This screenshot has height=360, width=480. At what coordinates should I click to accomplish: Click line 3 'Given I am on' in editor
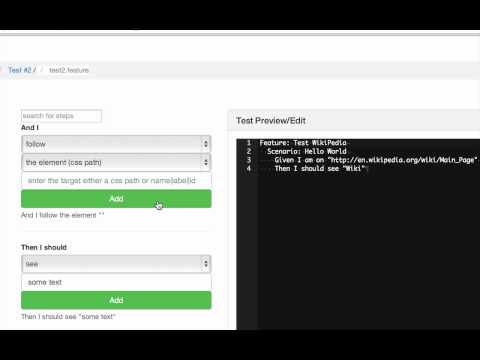[x=375, y=160]
